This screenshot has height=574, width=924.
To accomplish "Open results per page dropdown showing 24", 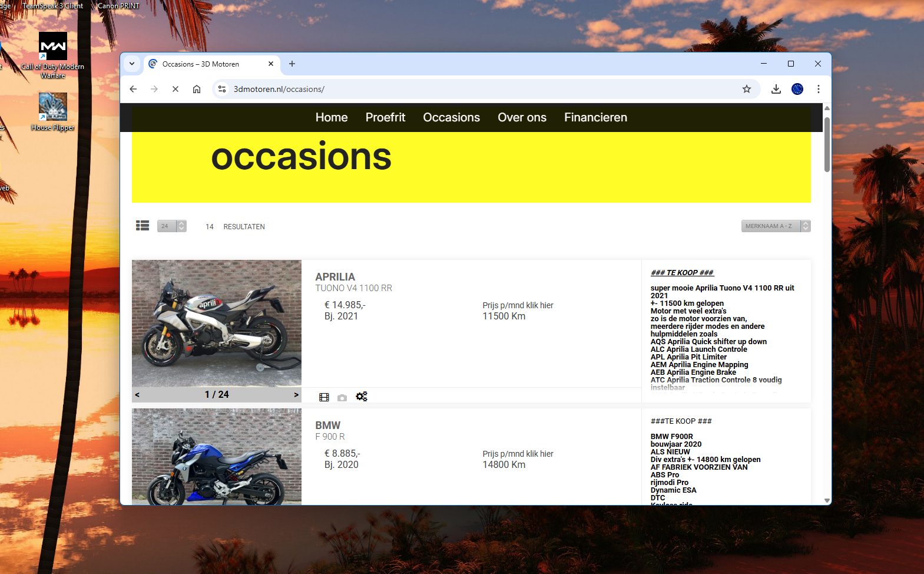I will (x=172, y=226).
